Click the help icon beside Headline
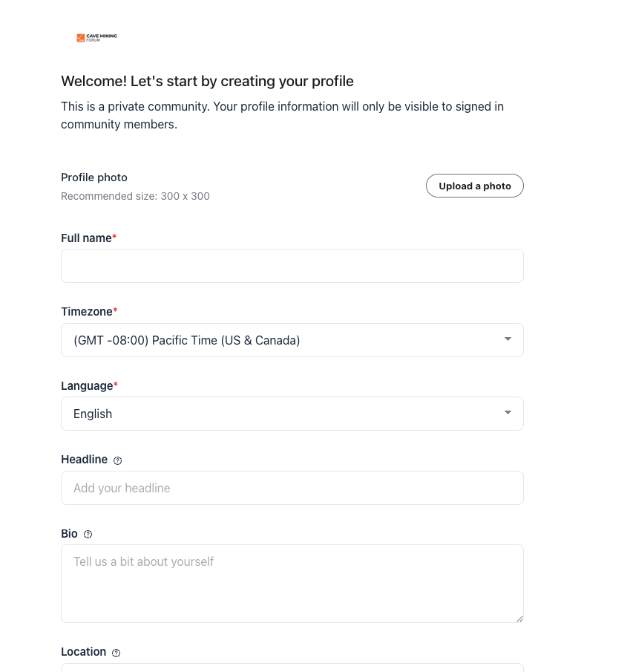The image size is (630, 672). point(117,460)
